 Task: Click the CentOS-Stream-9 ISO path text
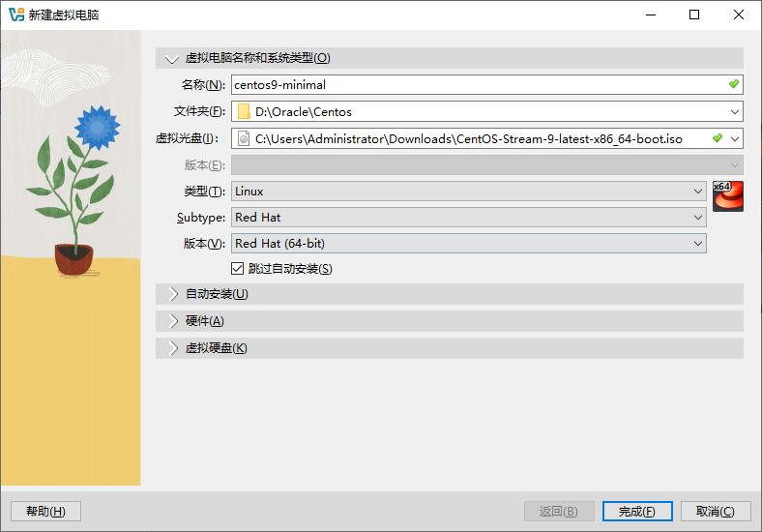[x=468, y=139]
